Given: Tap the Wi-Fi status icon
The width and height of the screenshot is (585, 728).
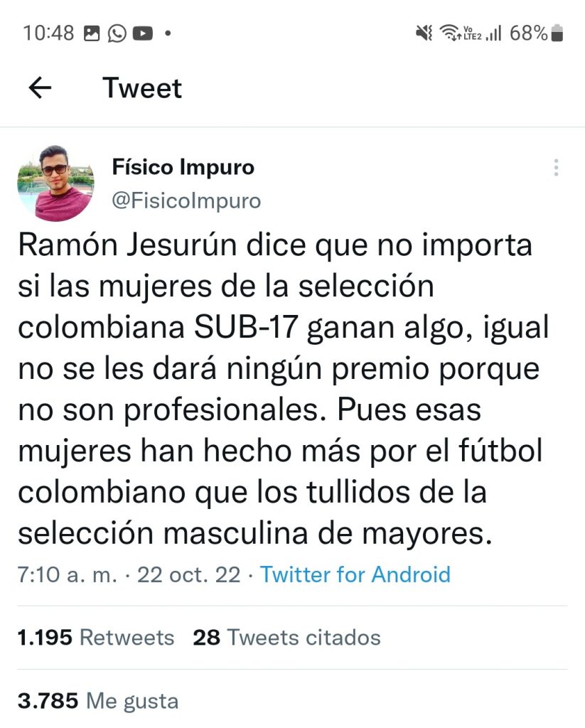Looking at the screenshot, I should [x=449, y=33].
